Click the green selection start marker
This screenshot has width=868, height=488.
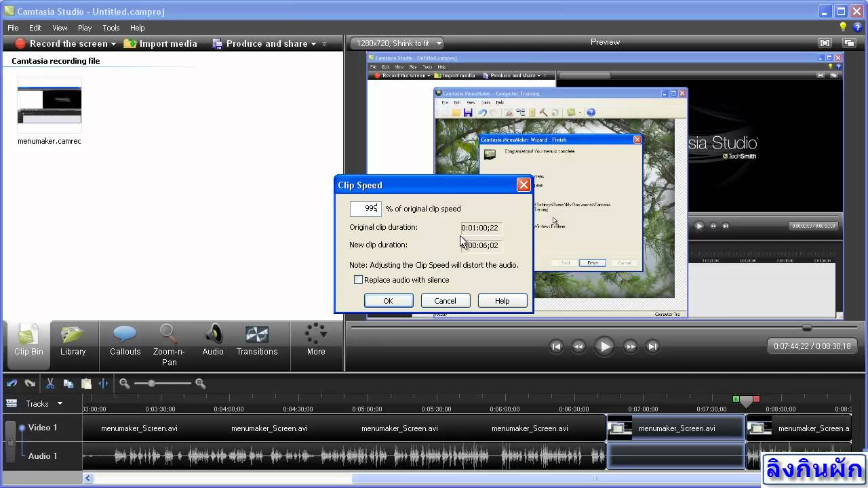point(736,399)
